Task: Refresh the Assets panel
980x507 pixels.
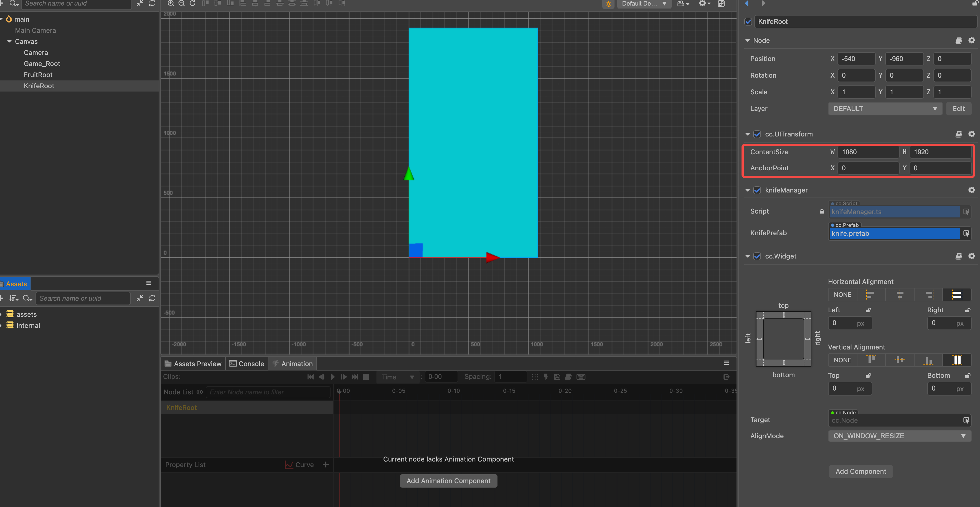Action: click(x=152, y=298)
